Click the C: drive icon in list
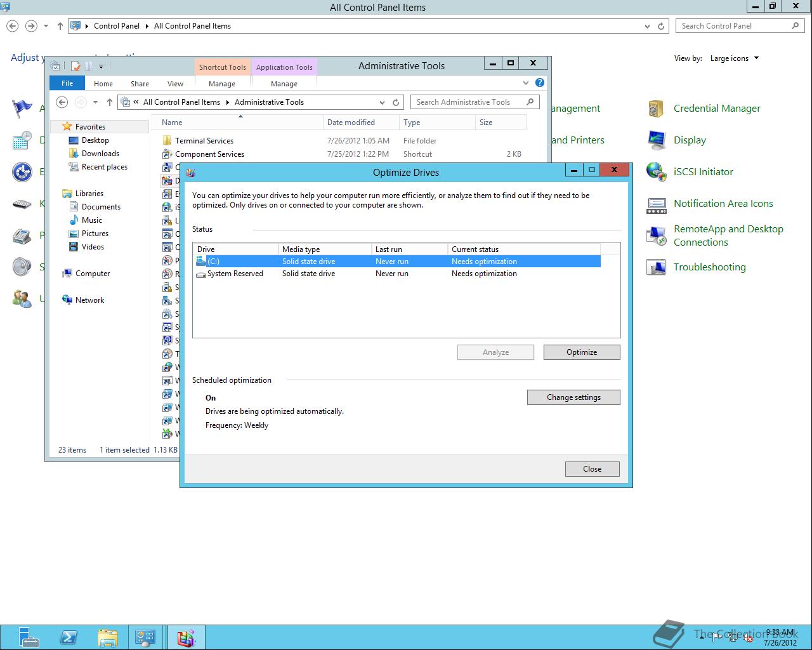The width and height of the screenshot is (812, 650). [x=202, y=261]
